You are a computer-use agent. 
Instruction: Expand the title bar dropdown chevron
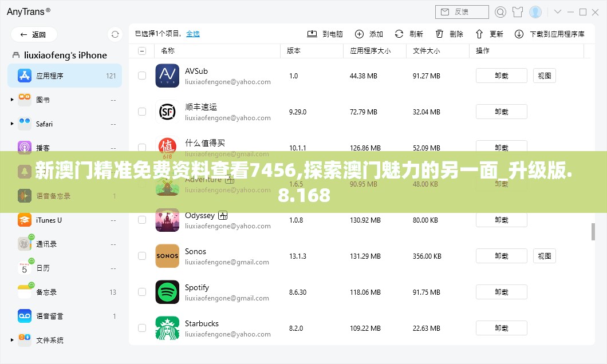[557, 12]
